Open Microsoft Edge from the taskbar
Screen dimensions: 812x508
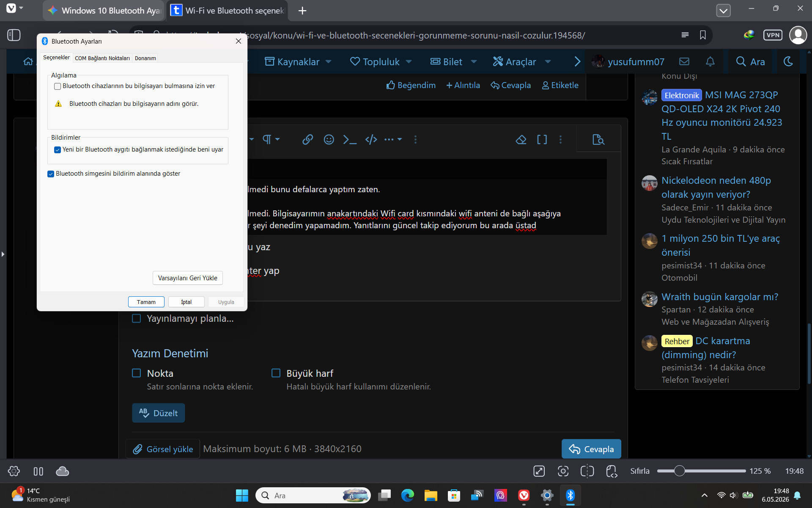pos(407,495)
